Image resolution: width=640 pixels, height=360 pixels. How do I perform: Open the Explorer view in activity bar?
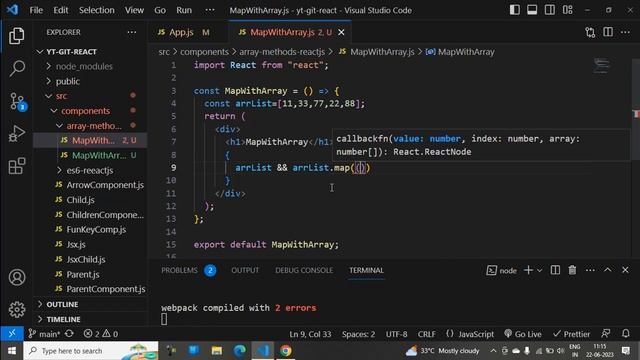click(x=17, y=36)
